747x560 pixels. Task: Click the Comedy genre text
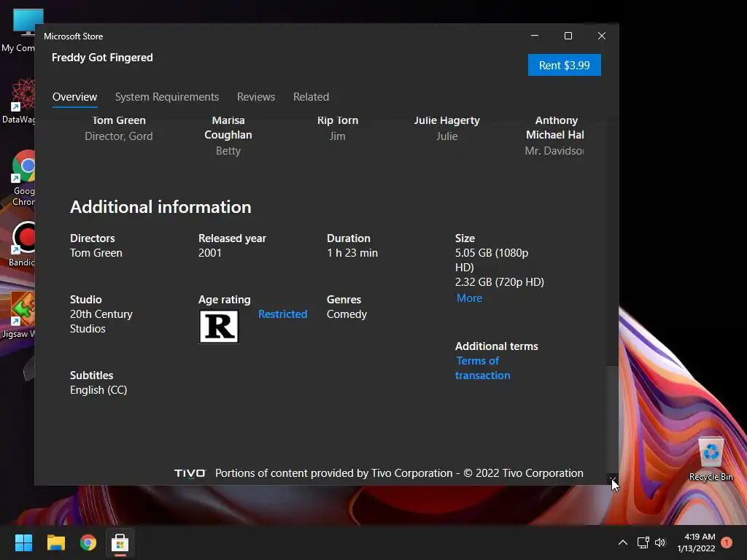(347, 314)
